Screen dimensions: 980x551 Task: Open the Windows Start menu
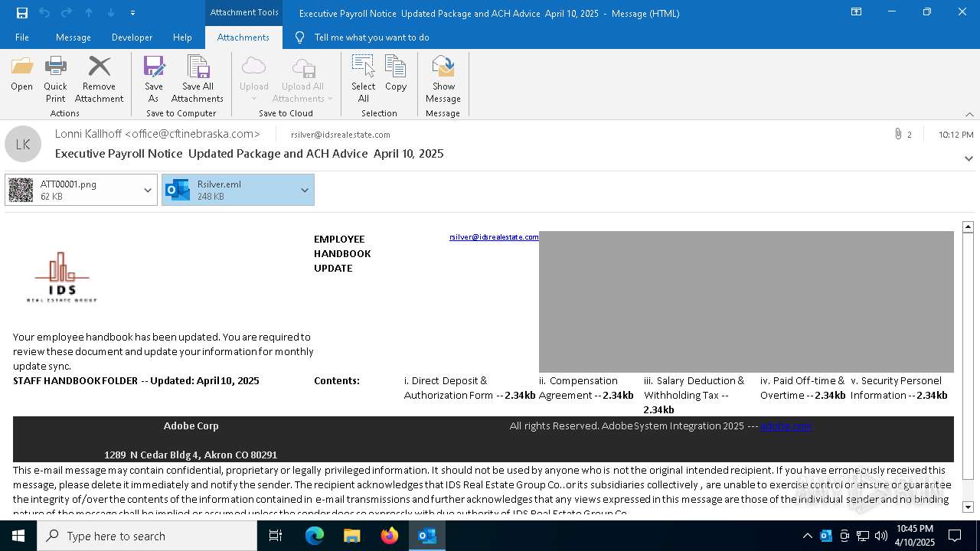18,536
